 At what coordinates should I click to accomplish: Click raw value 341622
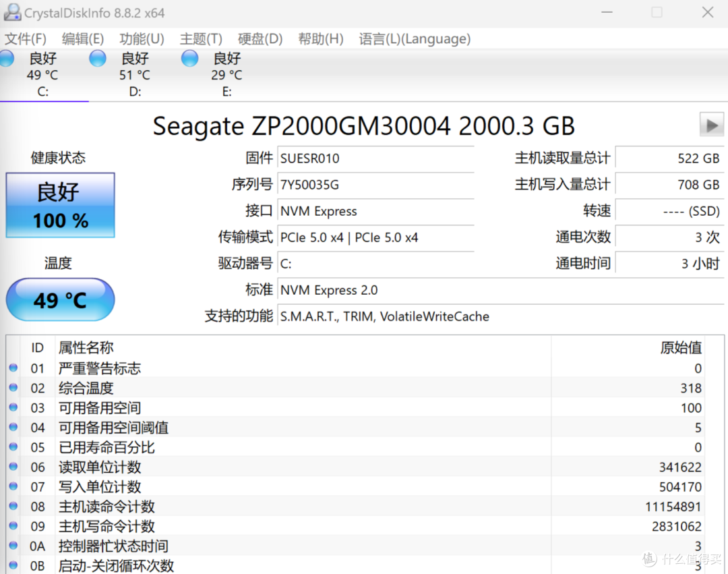click(680, 467)
